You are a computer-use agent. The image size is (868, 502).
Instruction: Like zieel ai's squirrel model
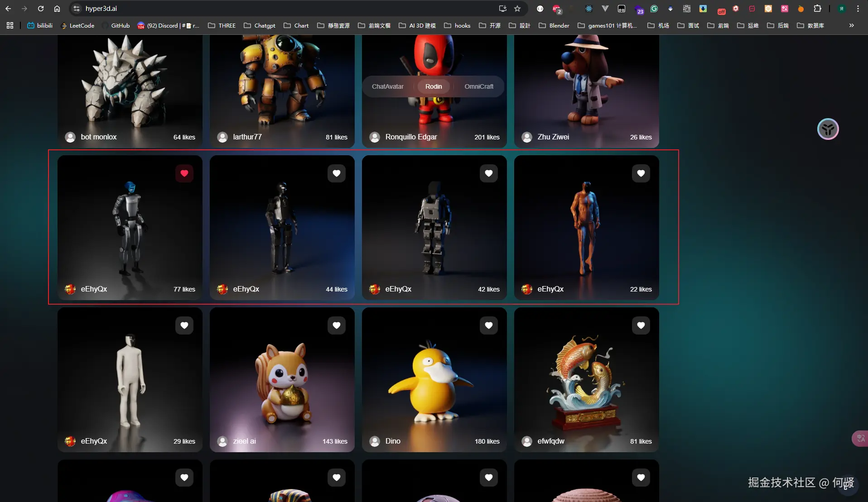337,325
